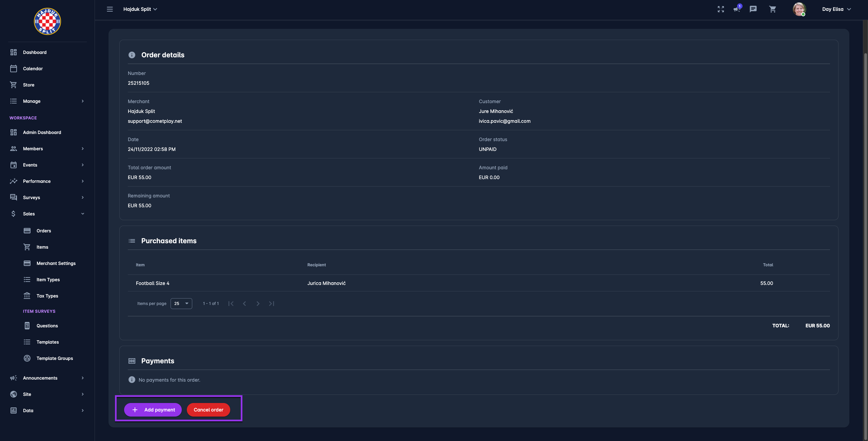Click the Hajduk Split club logo
Screen dimensions: 868x441
tap(47, 21)
